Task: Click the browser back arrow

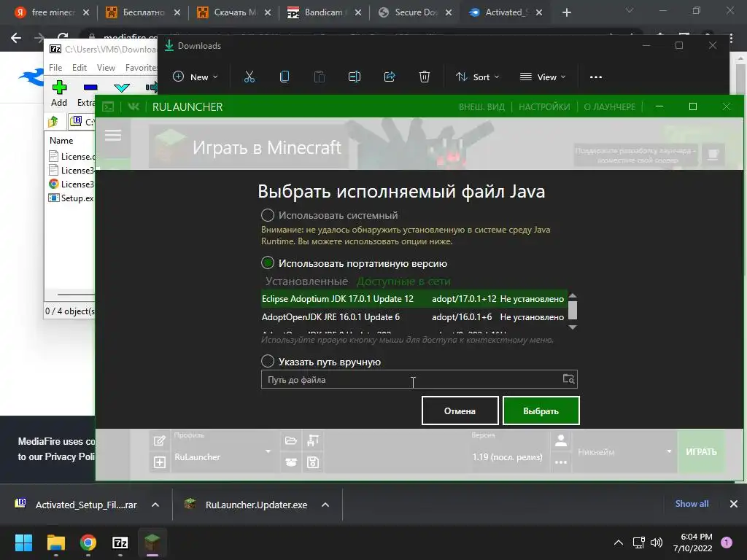Action: click(16, 38)
